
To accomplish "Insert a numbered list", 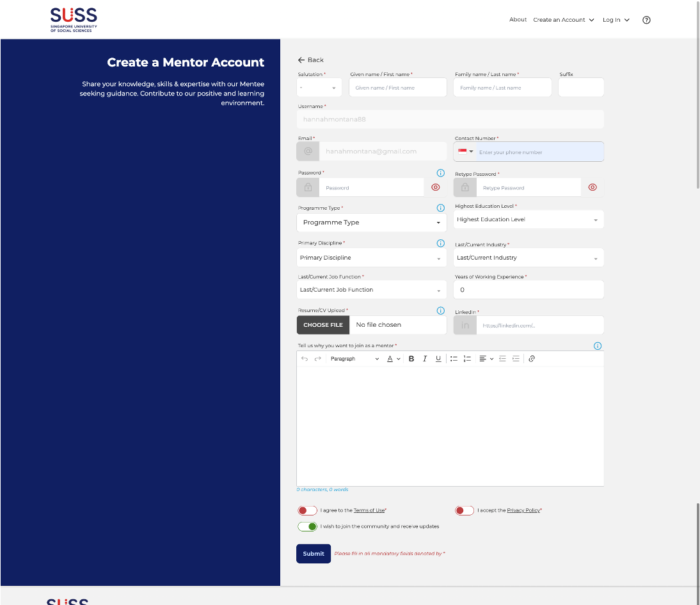I will coord(467,359).
